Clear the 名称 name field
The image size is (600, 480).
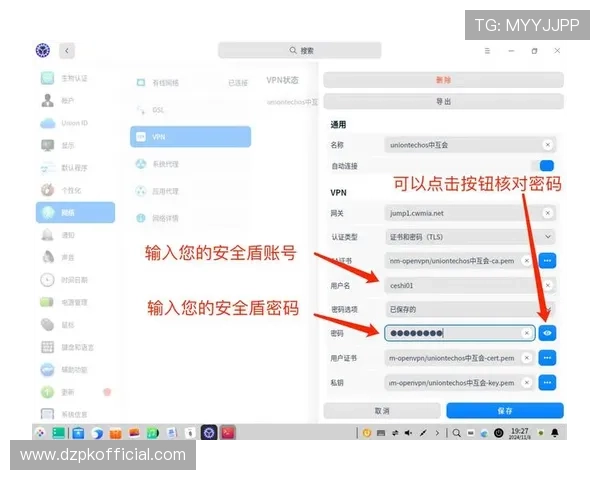(548, 145)
